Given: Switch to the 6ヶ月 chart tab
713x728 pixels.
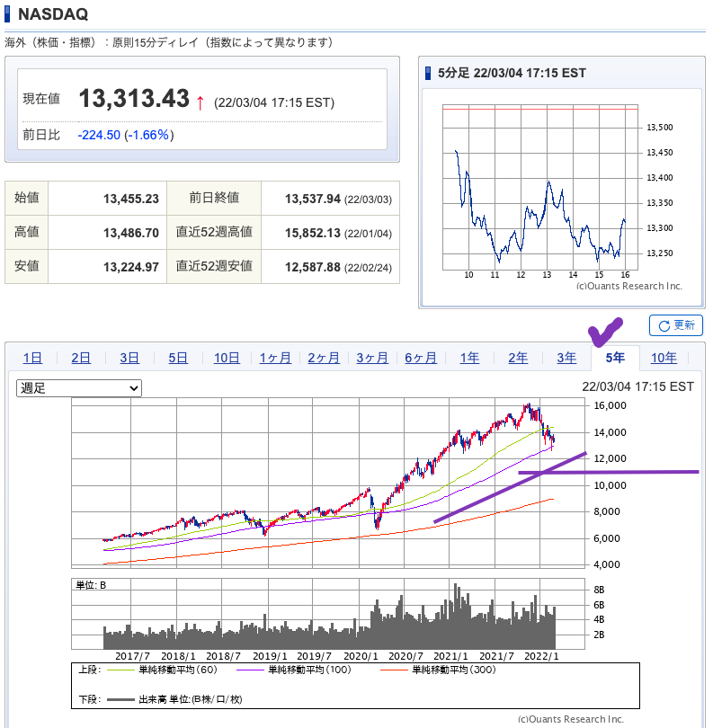Looking at the screenshot, I should 421,358.
